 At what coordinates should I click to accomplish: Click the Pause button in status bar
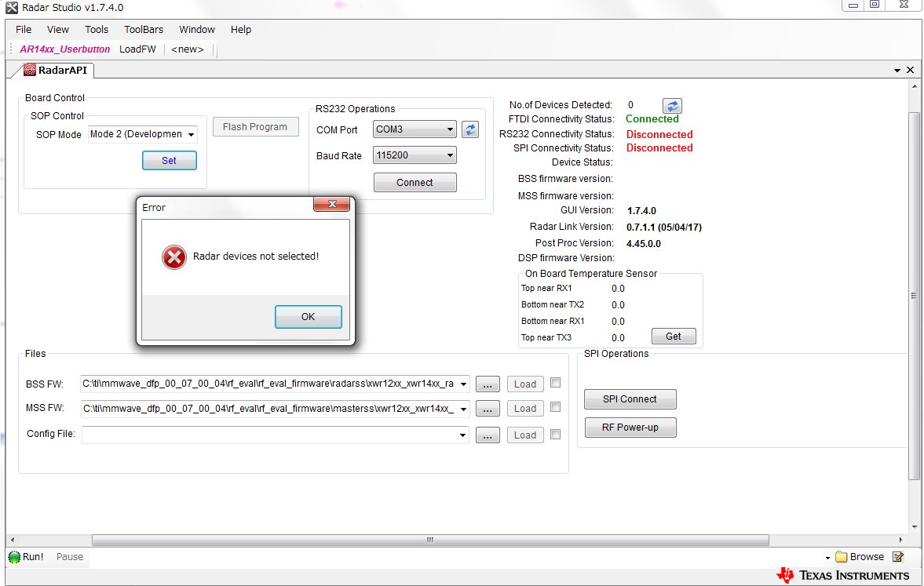point(70,557)
